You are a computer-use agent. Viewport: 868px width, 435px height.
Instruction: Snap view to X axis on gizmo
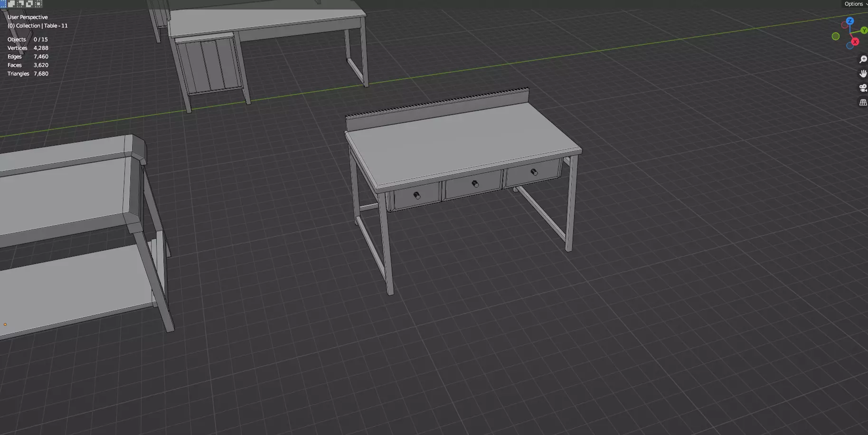pyautogui.click(x=855, y=42)
